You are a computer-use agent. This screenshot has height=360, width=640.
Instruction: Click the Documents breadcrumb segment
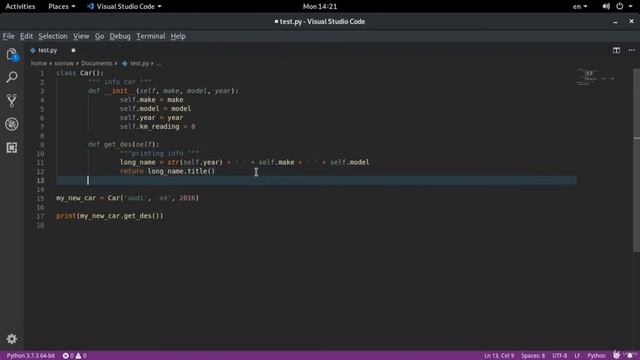click(97, 63)
